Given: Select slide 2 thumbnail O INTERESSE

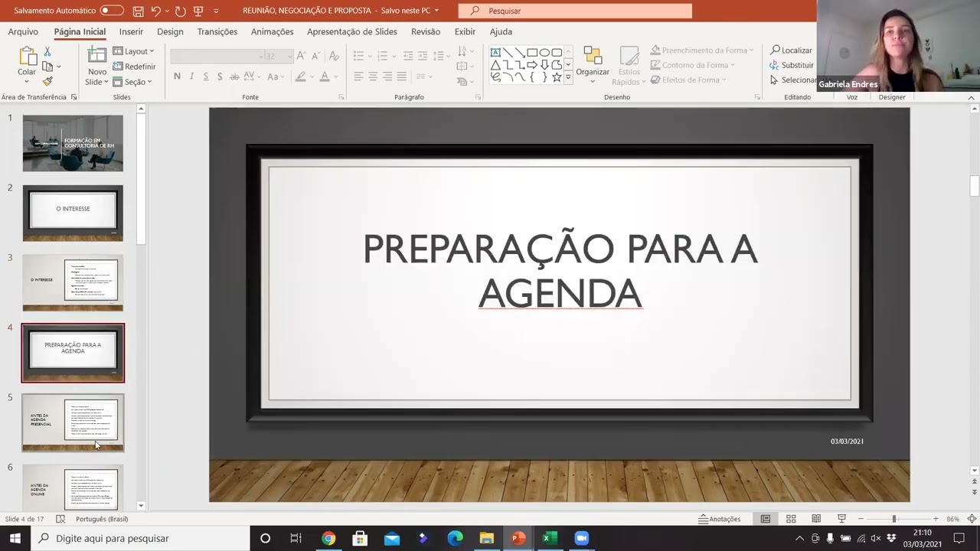Looking at the screenshot, I should pos(73,213).
